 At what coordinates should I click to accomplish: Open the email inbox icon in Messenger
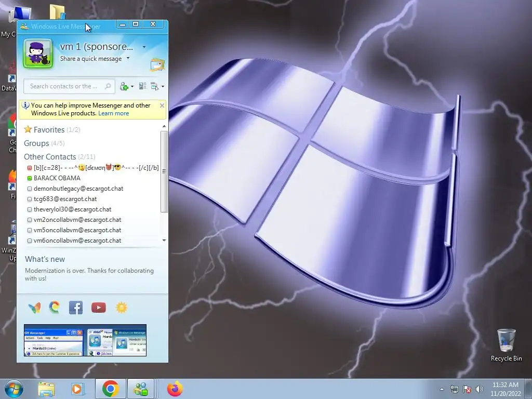[157, 64]
